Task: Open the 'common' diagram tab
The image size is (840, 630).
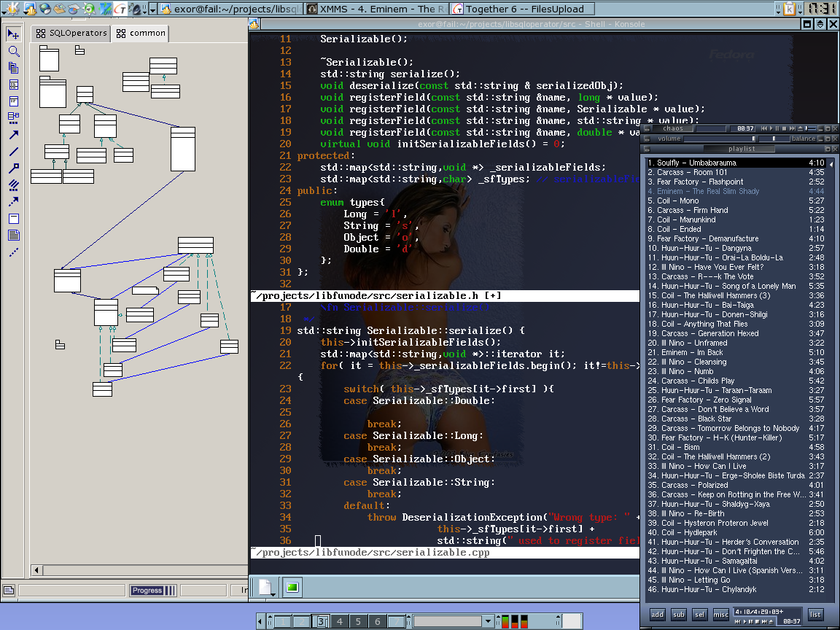Action: click(x=141, y=33)
